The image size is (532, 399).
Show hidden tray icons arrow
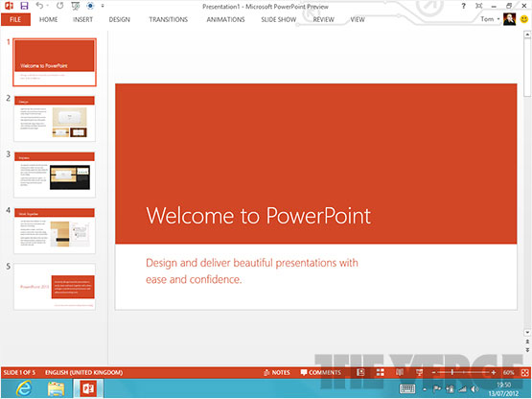425,389
